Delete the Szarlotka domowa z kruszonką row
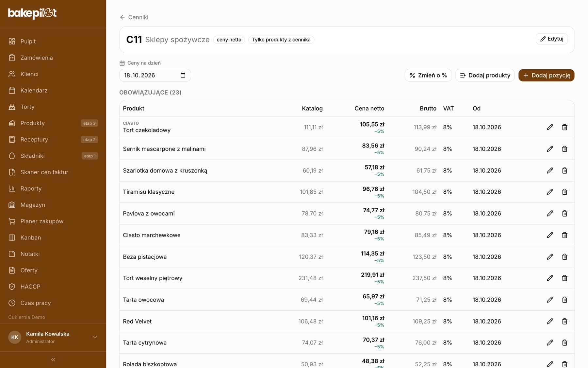The height and width of the screenshot is (368, 588). [x=564, y=170]
